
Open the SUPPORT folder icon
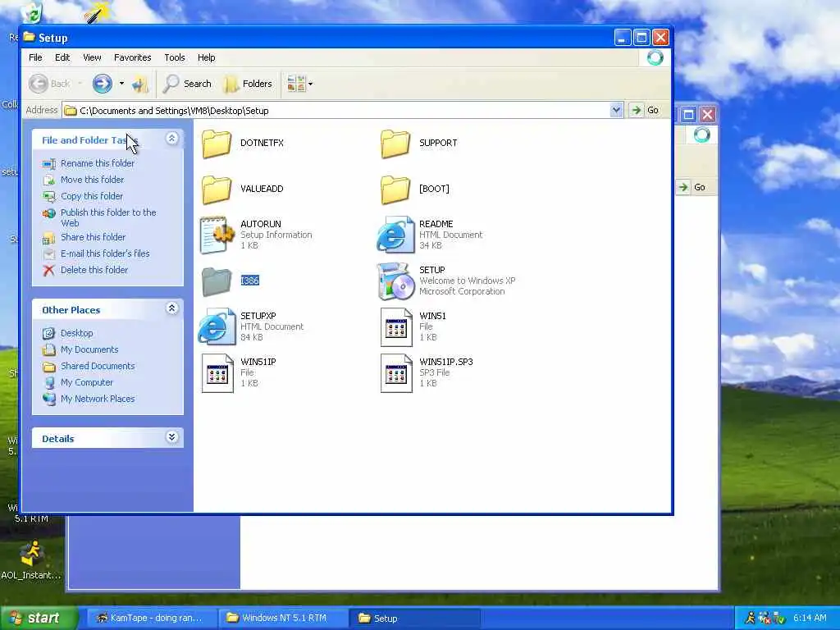pyautogui.click(x=395, y=144)
